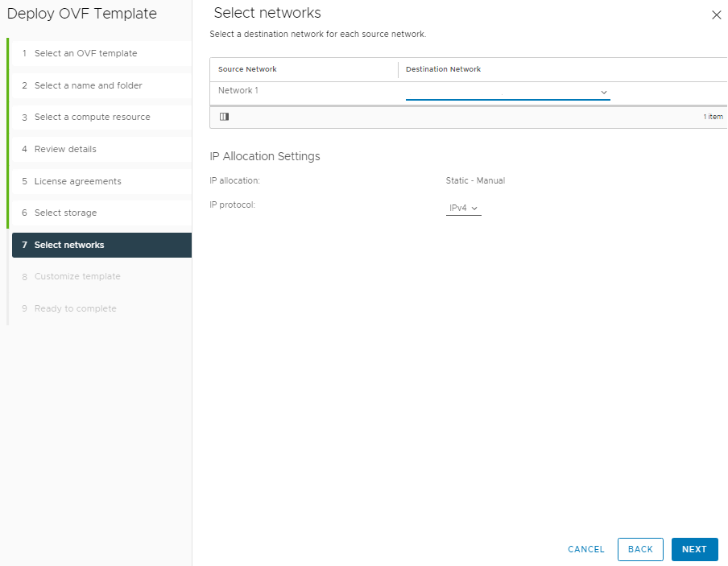
Task: Click the column toggle icon below the table
Action: pyautogui.click(x=224, y=117)
